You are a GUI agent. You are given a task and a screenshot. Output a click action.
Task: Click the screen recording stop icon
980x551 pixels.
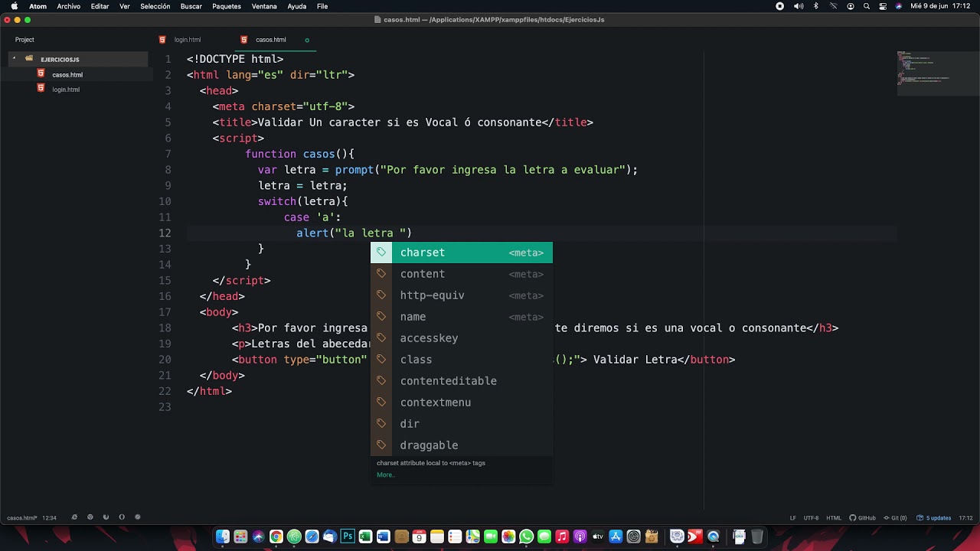[x=779, y=6]
